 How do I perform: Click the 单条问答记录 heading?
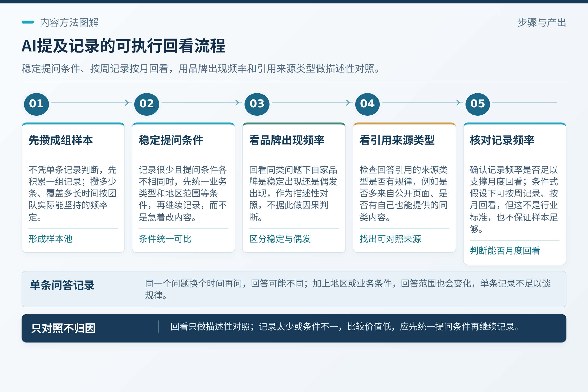point(62,285)
